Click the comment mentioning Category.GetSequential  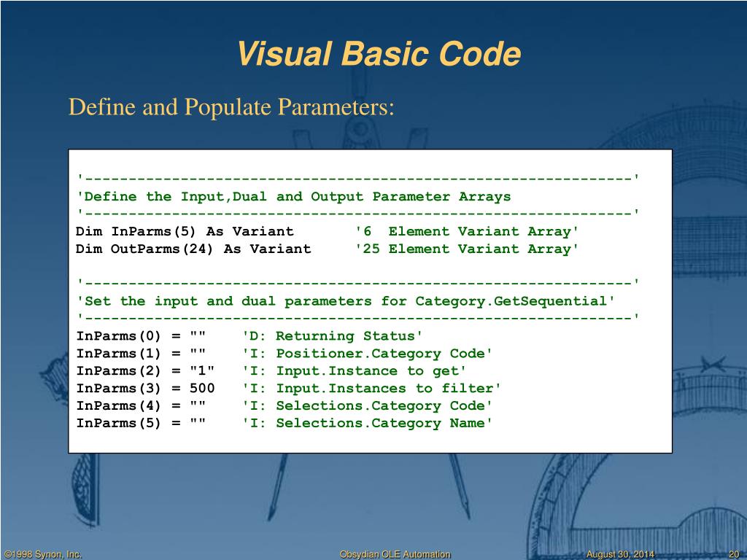(347, 301)
